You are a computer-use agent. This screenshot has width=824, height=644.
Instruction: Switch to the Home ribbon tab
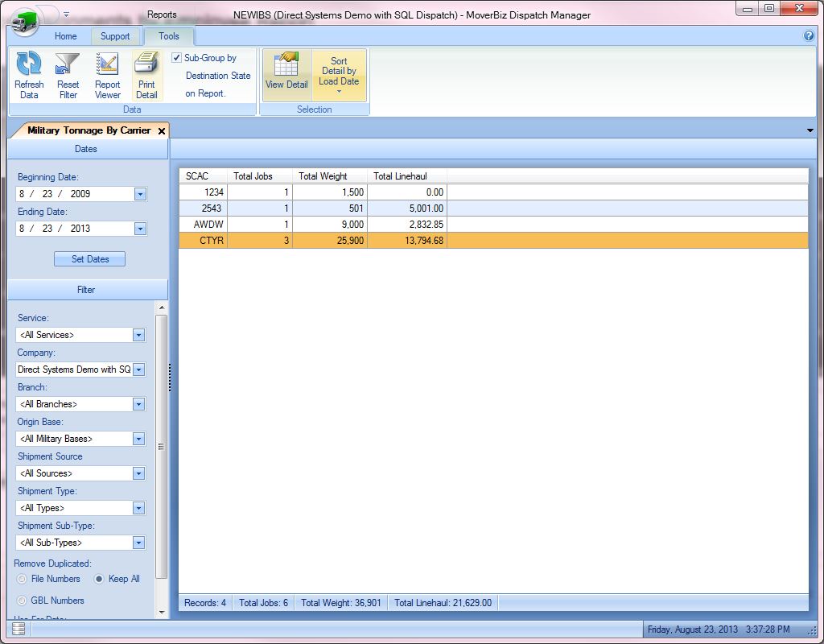[65, 36]
